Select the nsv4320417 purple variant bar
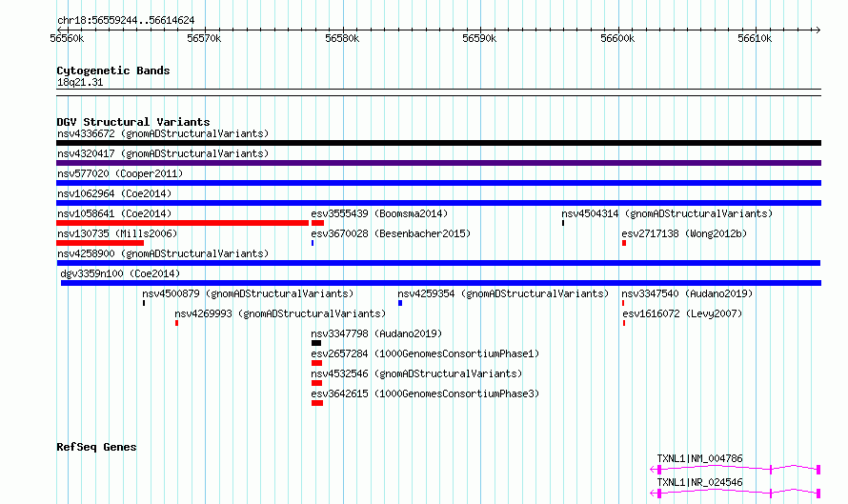Viewport: 848px width, 504px height. pyautogui.click(x=438, y=163)
